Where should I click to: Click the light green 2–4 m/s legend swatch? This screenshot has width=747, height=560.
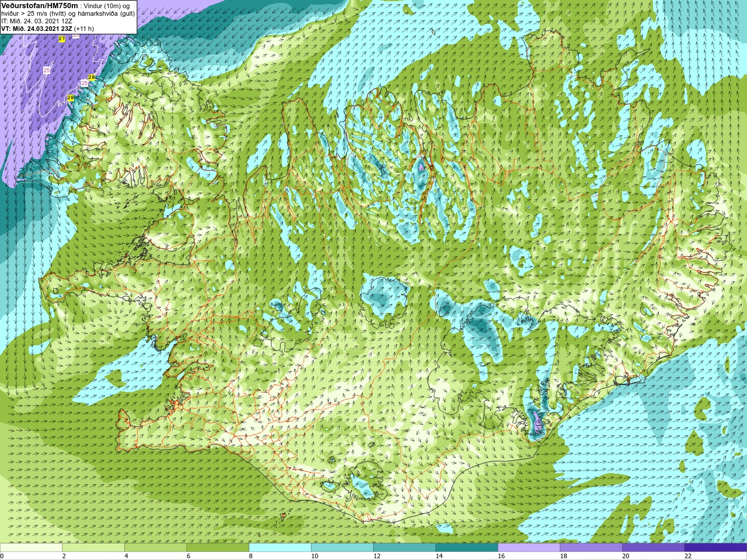pyautogui.click(x=93, y=548)
